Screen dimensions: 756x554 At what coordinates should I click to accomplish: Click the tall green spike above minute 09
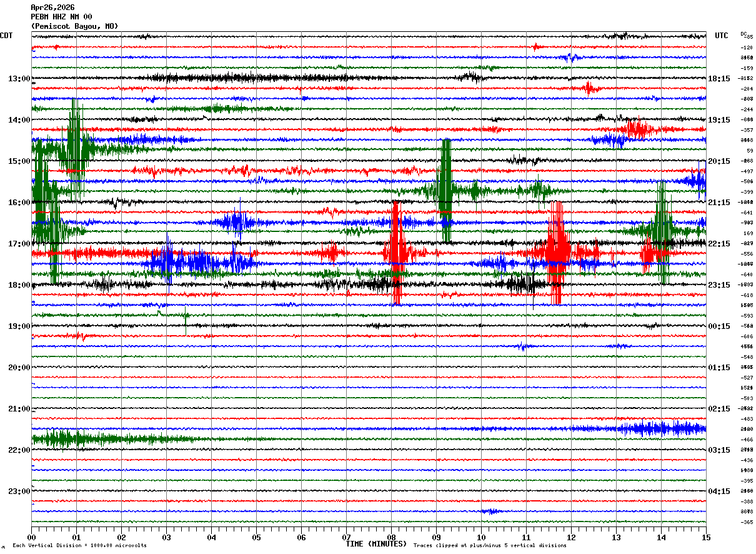tap(445, 191)
